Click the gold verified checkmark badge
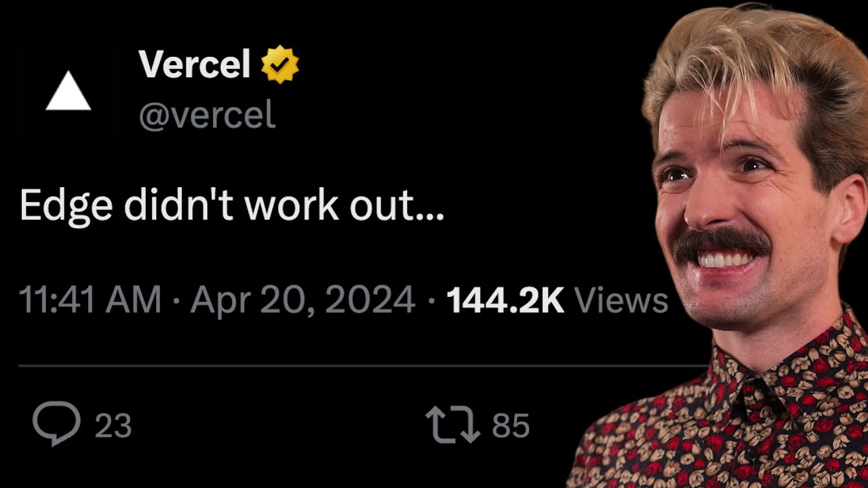 click(280, 65)
